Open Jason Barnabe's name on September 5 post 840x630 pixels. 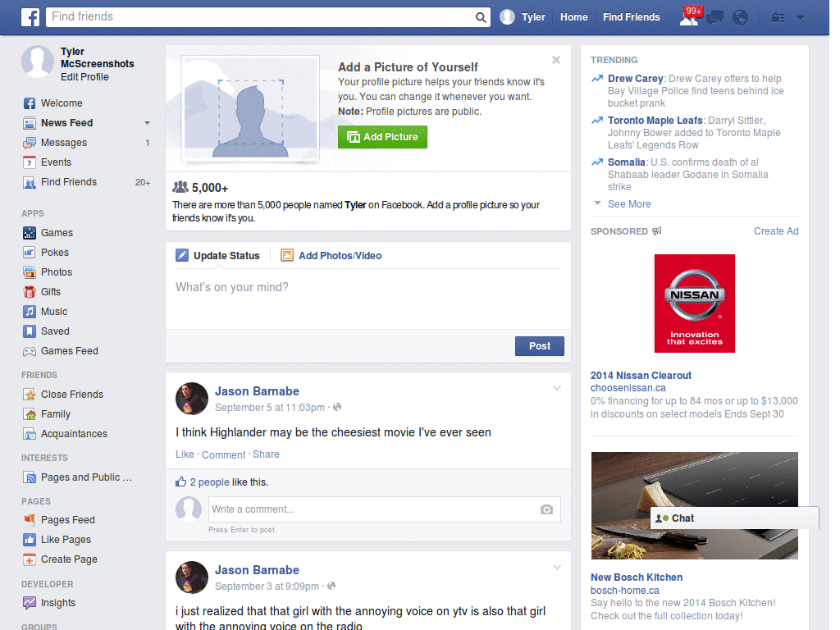click(257, 391)
